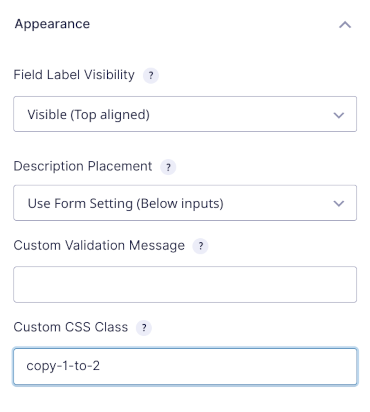The height and width of the screenshot is (412, 370).
Task: Collapse the Appearance section chevron
Action: tap(345, 25)
